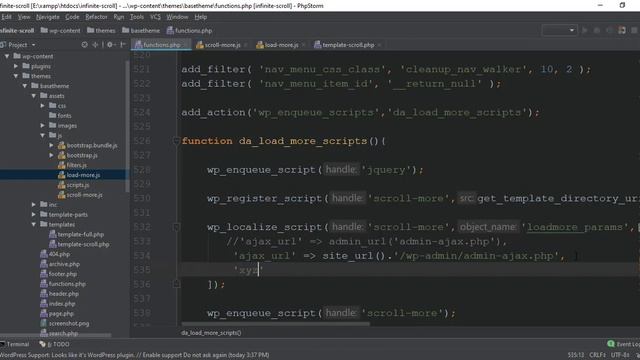
Task: Click the locate/scroll-from-source icon in Project panel
Action: click(x=84, y=45)
